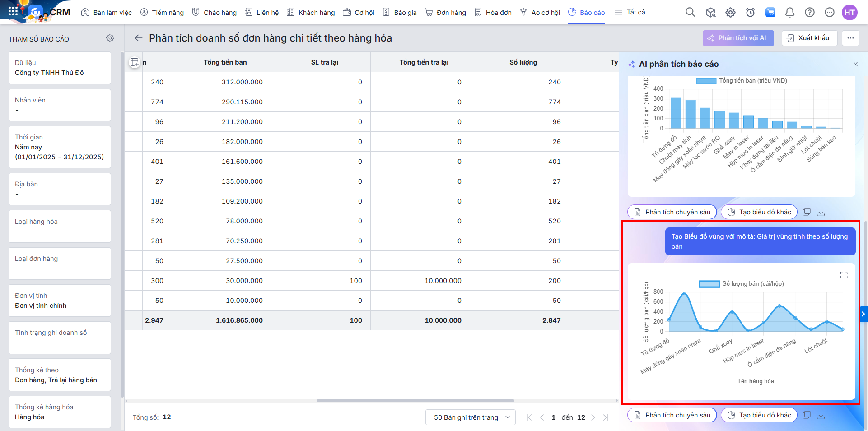The height and width of the screenshot is (431, 868).
Task: Click the search magnifier icon
Action: point(690,13)
